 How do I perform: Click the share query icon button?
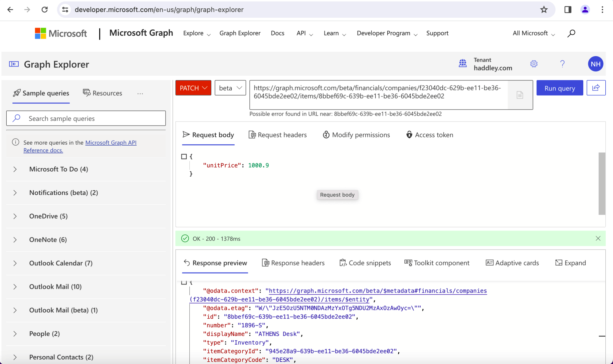click(596, 88)
